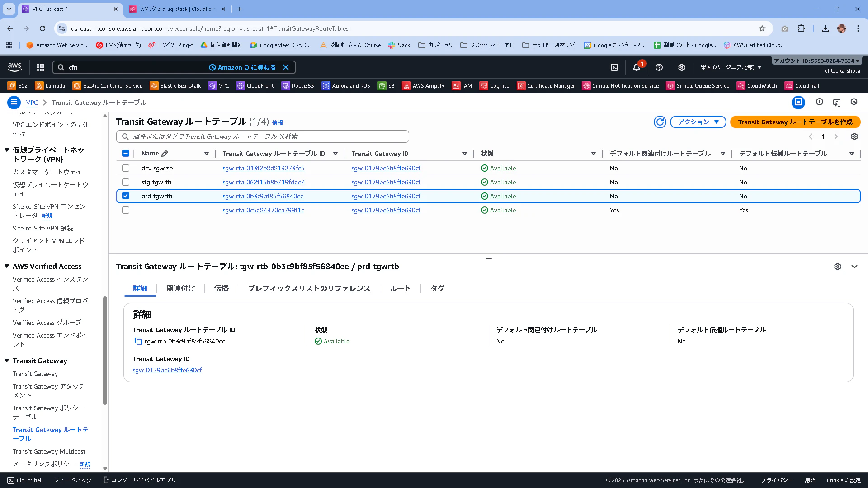Image resolution: width=868 pixels, height=488 pixels.
Task: Open the AWS CloudShell icon in top bar
Action: pyautogui.click(x=614, y=67)
